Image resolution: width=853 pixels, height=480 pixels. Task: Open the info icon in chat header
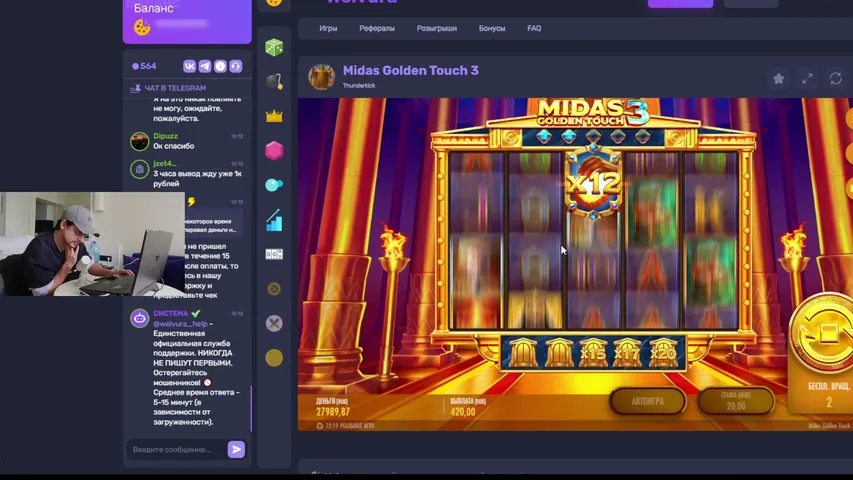pyautogui.click(x=220, y=66)
